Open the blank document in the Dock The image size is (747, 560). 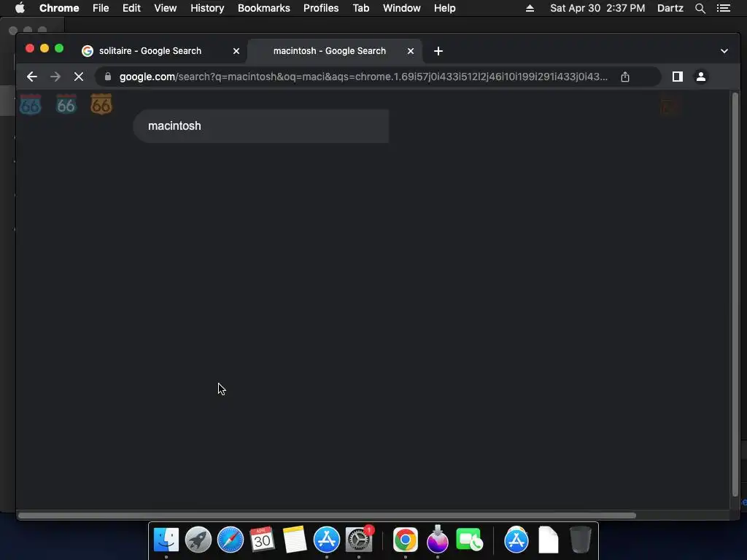click(x=549, y=540)
